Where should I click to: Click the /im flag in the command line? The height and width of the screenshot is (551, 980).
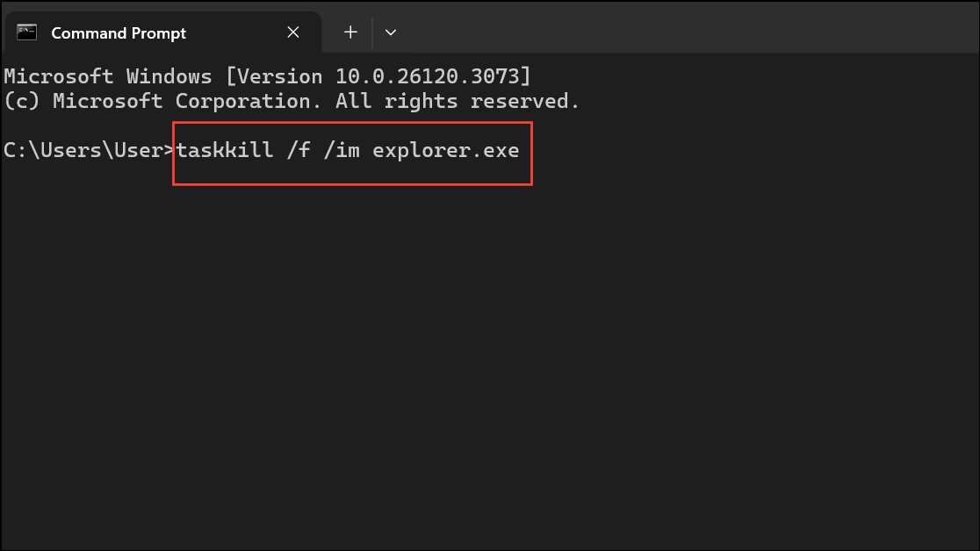click(x=341, y=150)
